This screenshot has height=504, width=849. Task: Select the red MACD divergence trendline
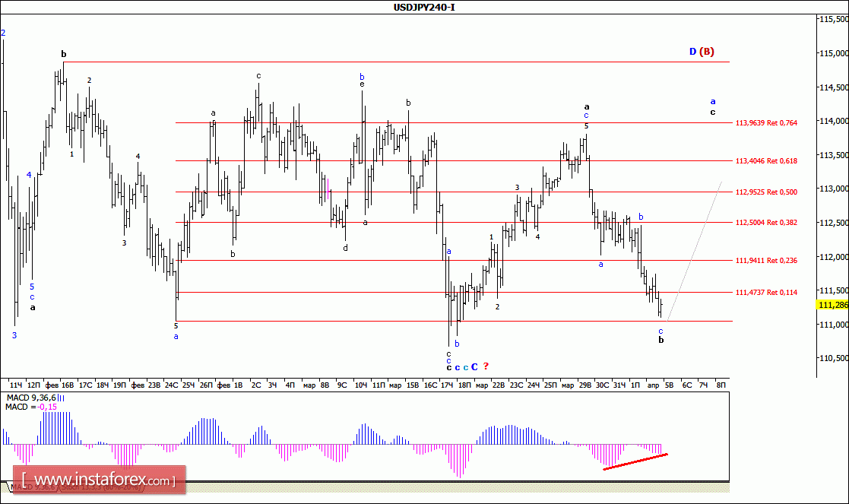pos(635,461)
